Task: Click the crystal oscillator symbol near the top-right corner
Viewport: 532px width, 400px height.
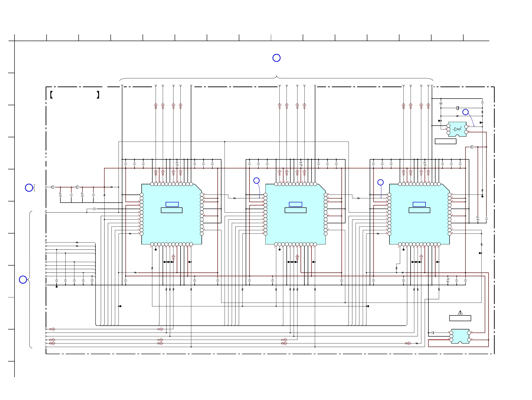Action: click(x=457, y=108)
